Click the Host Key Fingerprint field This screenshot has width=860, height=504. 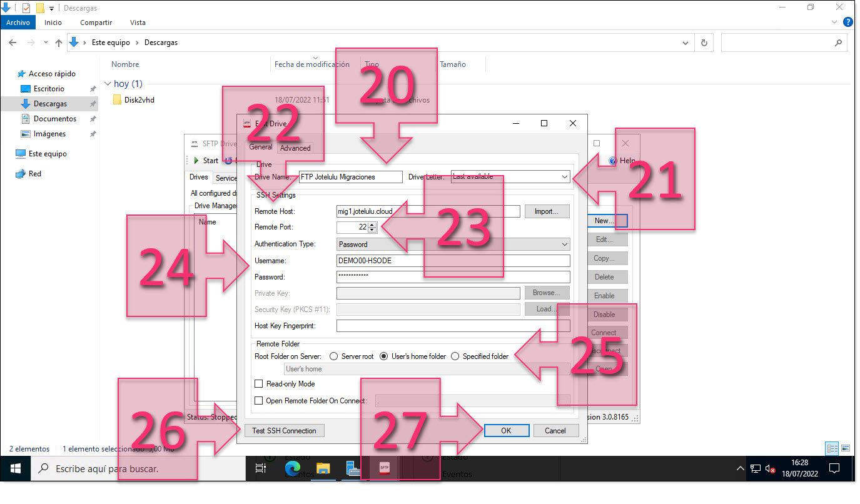453,326
